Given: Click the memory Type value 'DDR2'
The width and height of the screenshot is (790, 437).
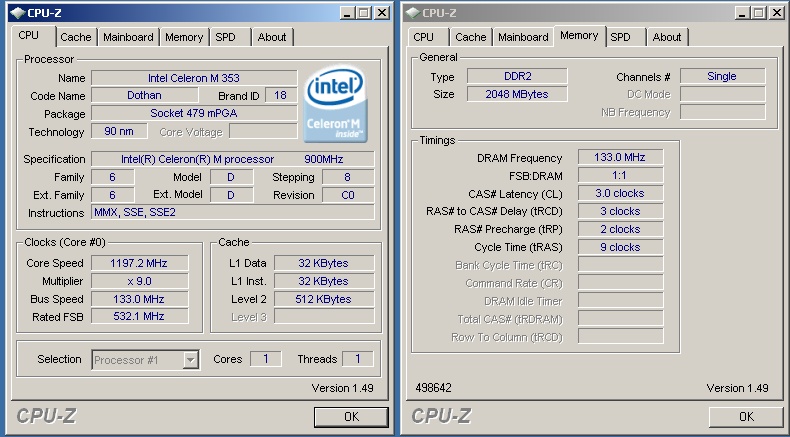Looking at the screenshot, I should pos(517,76).
